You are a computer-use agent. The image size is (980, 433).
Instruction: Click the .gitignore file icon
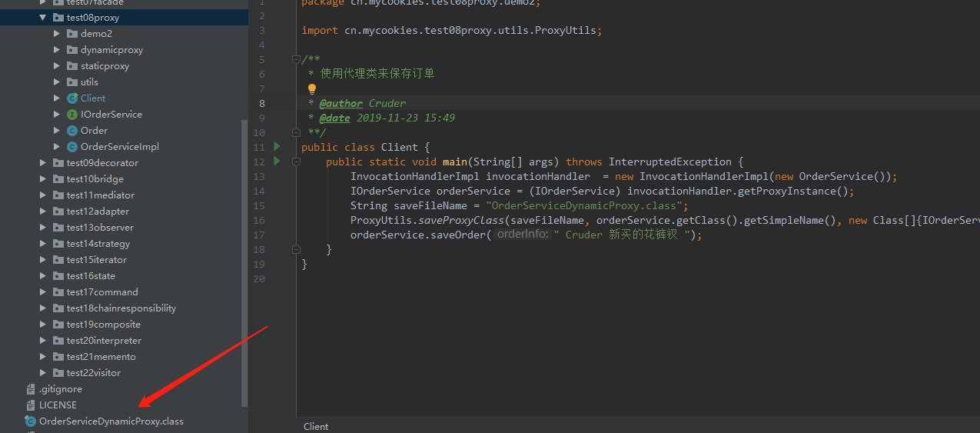[31, 389]
